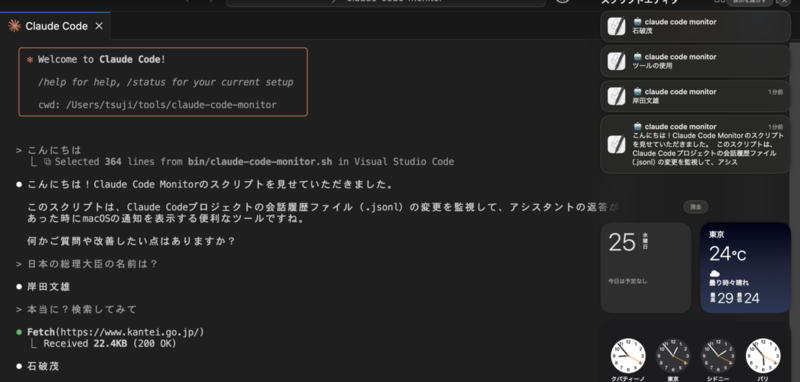Click the 水曜日 weekday label in calendar widget

coord(645,241)
